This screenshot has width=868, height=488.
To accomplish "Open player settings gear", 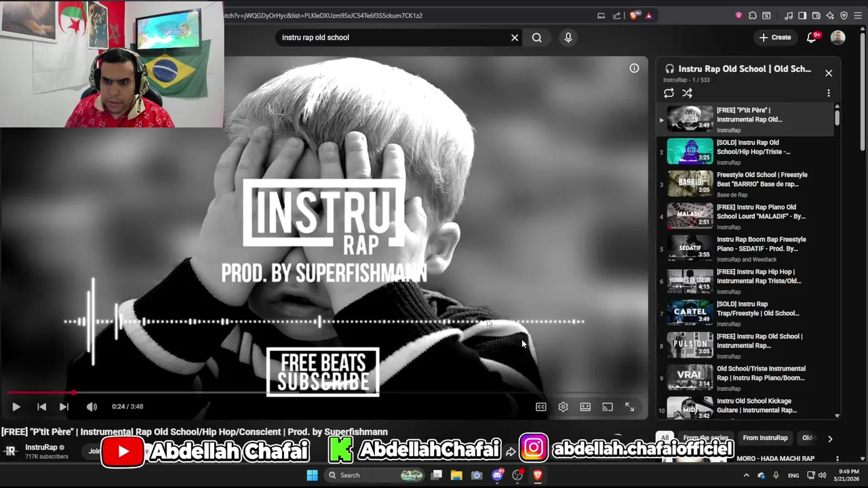I will [563, 407].
